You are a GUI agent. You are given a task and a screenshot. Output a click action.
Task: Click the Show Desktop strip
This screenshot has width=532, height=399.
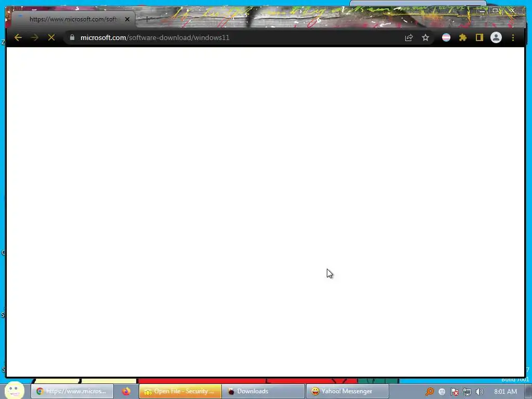(x=528, y=391)
